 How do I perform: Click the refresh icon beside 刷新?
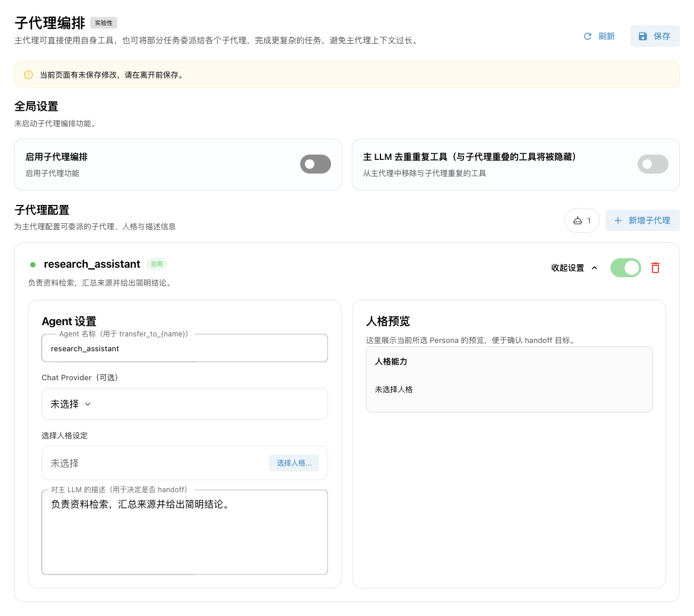click(587, 36)
